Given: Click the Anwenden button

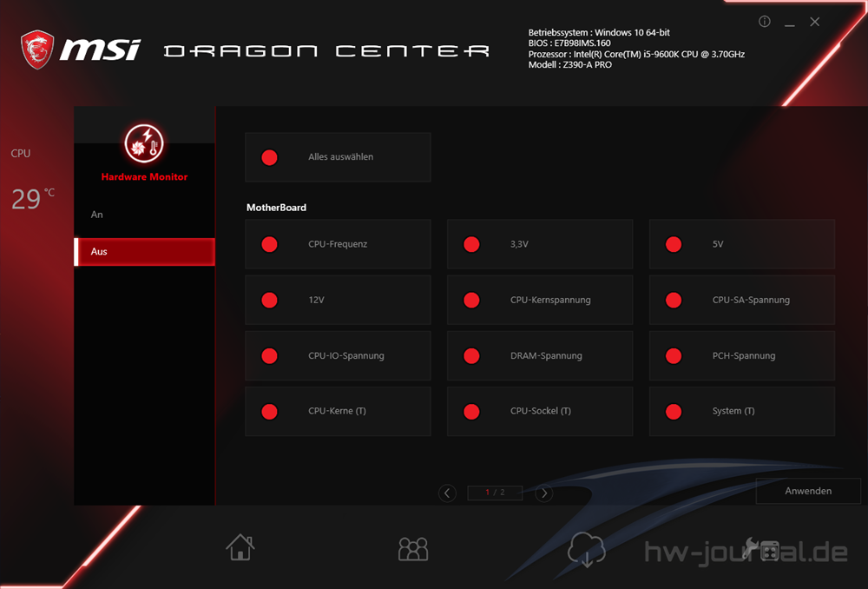Looking at the screenshot, I should point(808,491).
